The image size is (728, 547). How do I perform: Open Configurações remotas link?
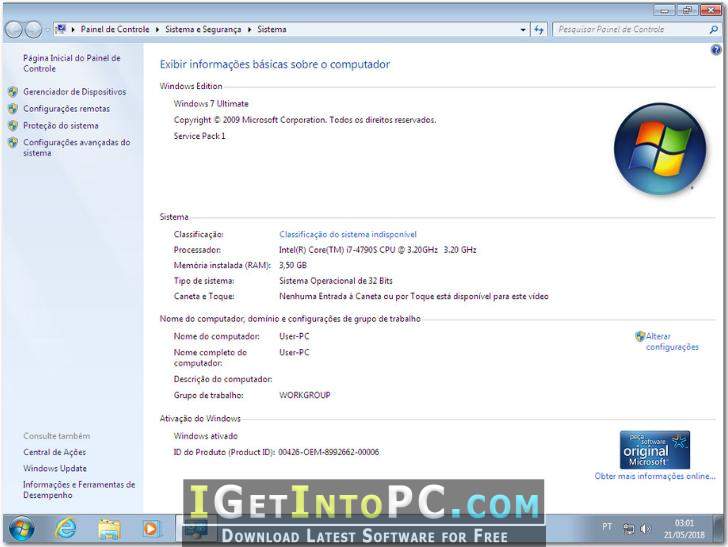(x=66, y=109)
